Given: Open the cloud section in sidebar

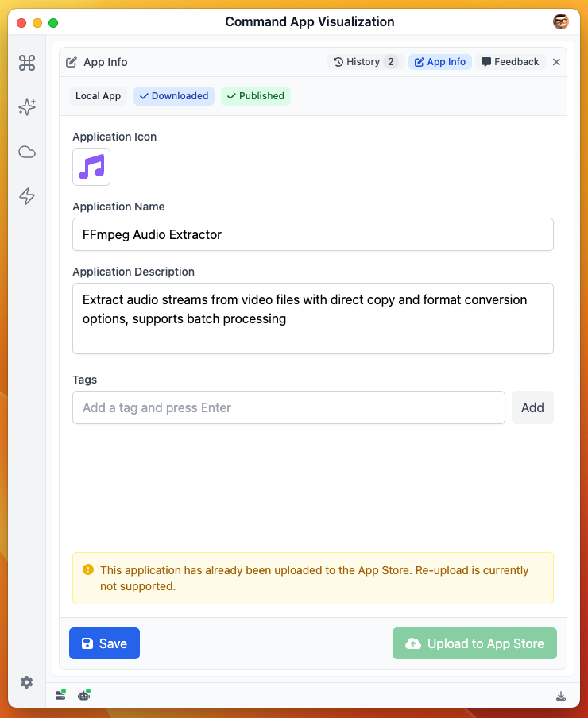Looking at the screenshot, I should pyautogui.click(x=27, y=152).
